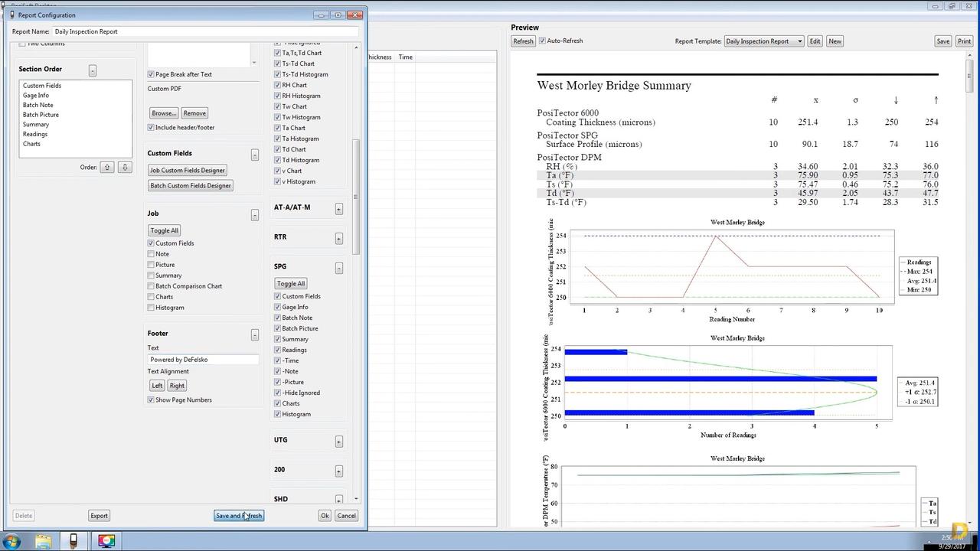Expand the RTR section

[x=338, y=239]
